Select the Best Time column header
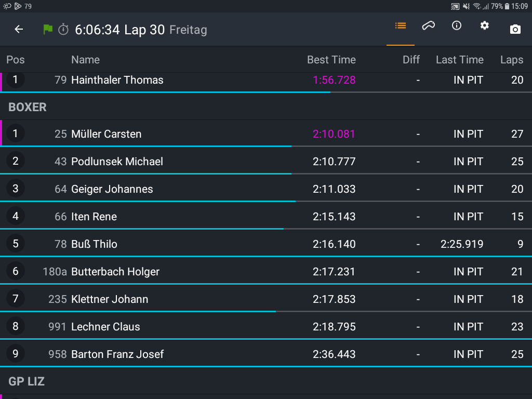The height and width of the screenshot is (399, 532). pyautogui.click(x=331, y=60)
